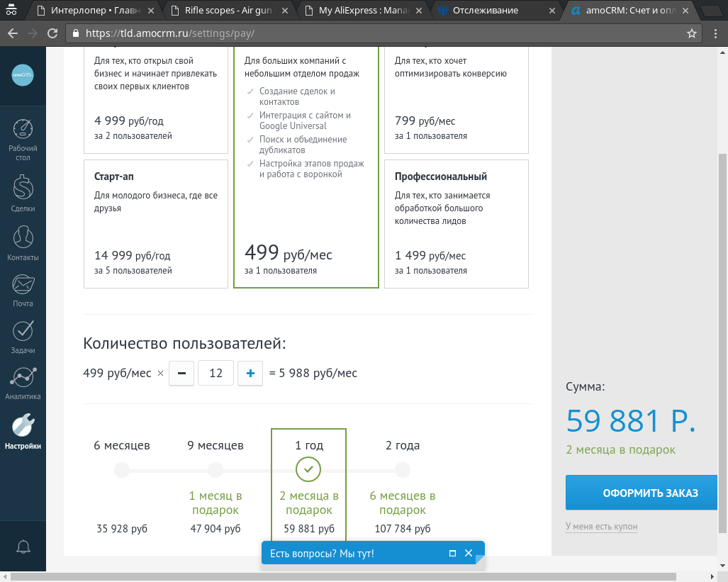Screen dimensions: 728x582
Task: Reload the current page
Action: [x=52, y=33]
